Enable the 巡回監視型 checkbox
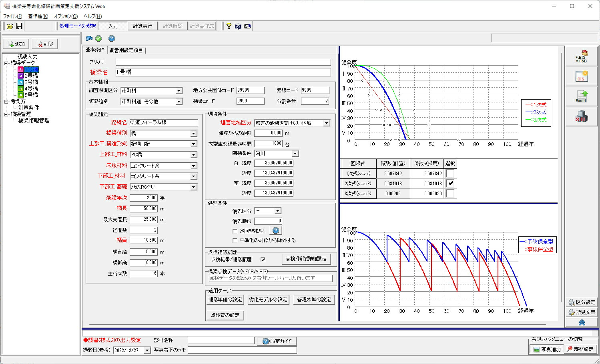 pyautogui.click(x=235, y=231)
